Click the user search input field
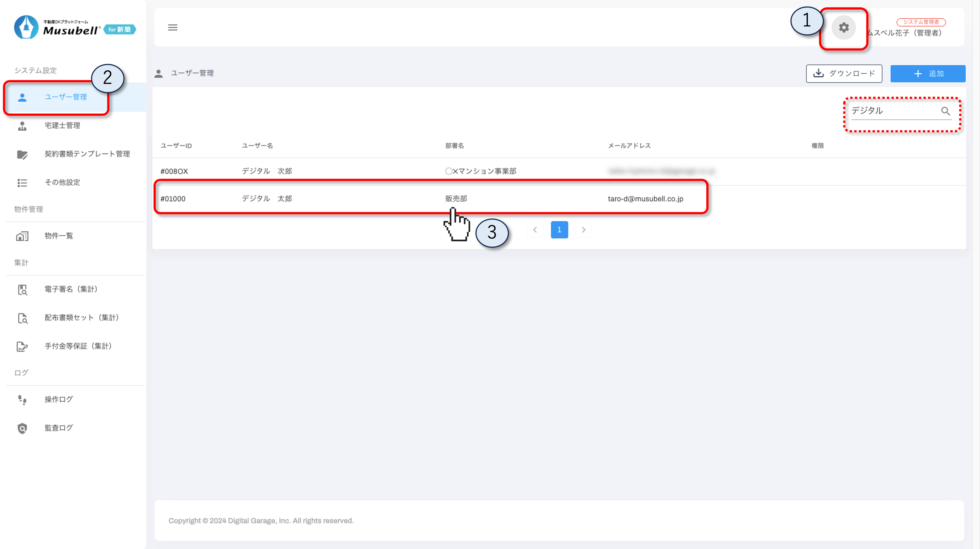The height and width of the screenshot is (549, 980). (894, 111)
